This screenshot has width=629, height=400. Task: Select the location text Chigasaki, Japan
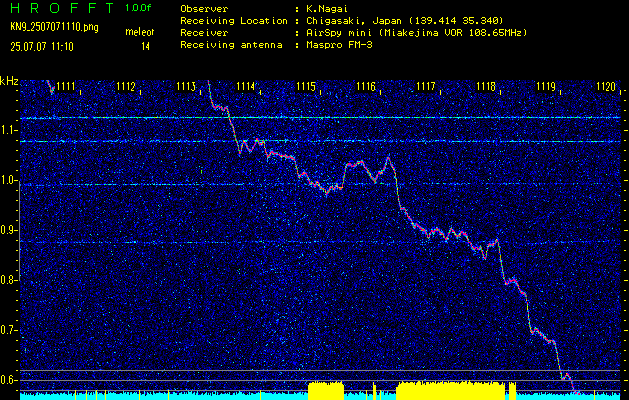coord(354,21)
